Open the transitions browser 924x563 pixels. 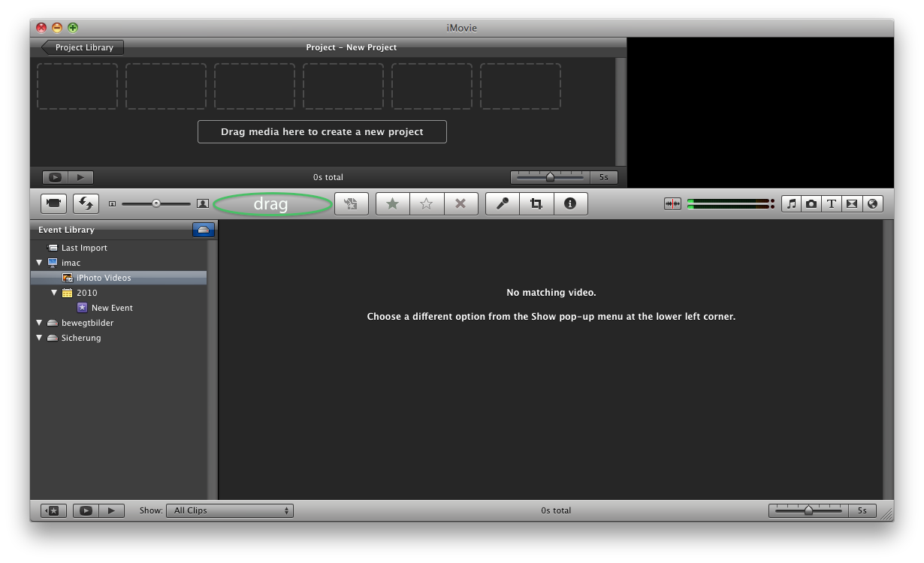tap(852, 203)
